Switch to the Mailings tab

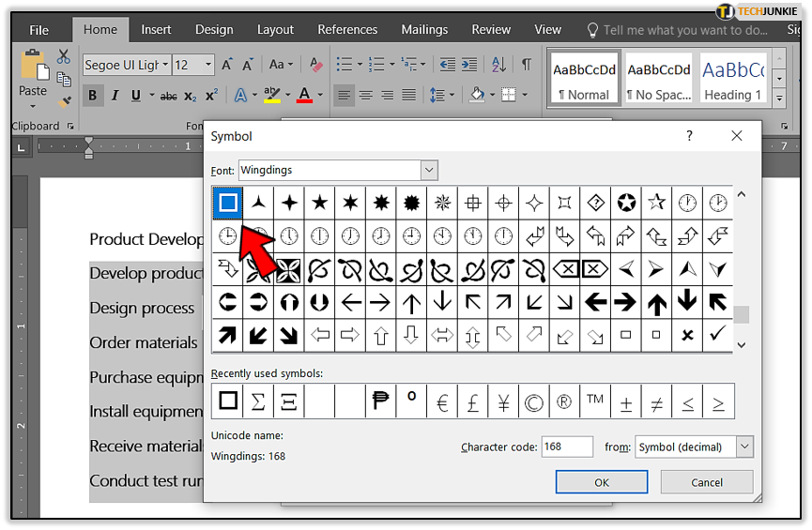click(x=424, y=30)
